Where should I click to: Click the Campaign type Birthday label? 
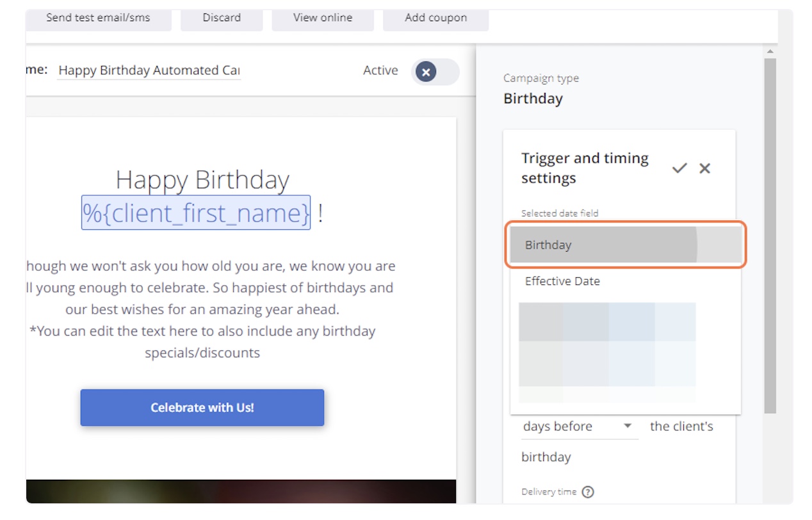533,99
